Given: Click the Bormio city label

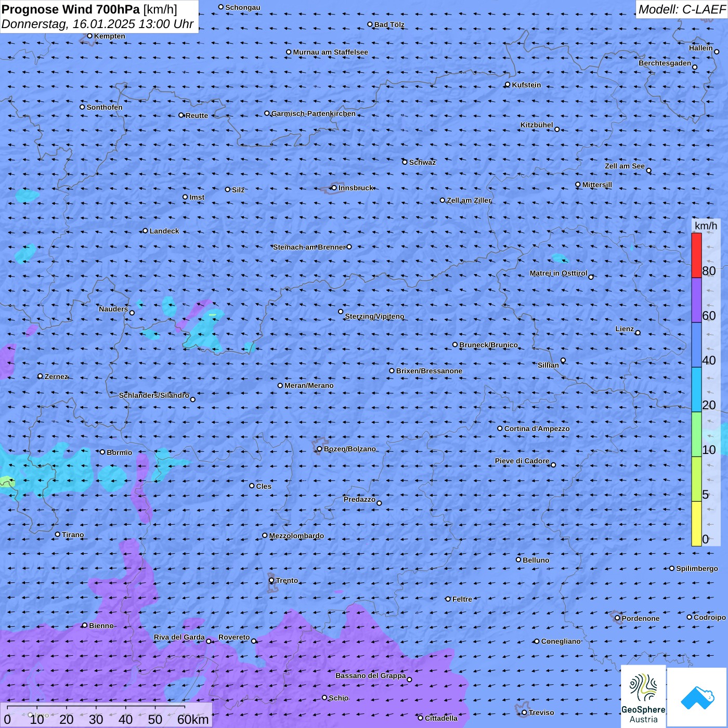Looking at the screenshot, I should pyautogui.click(x=119, y=452).
